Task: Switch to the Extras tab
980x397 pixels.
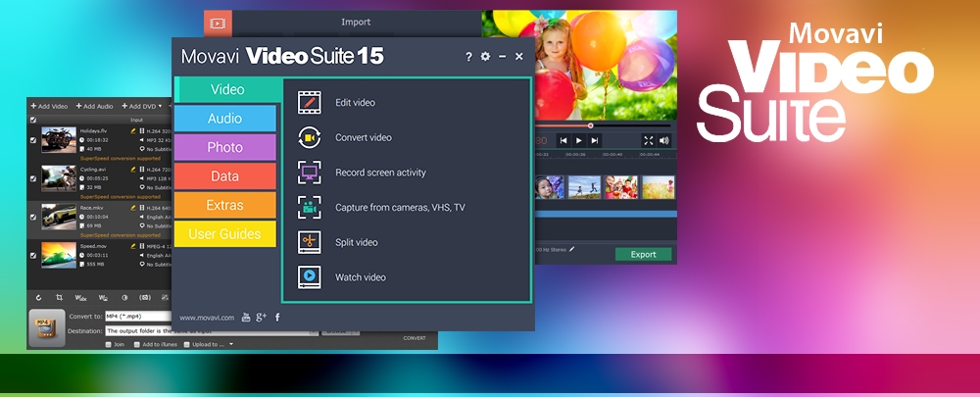Action: [x=225, y=205]
